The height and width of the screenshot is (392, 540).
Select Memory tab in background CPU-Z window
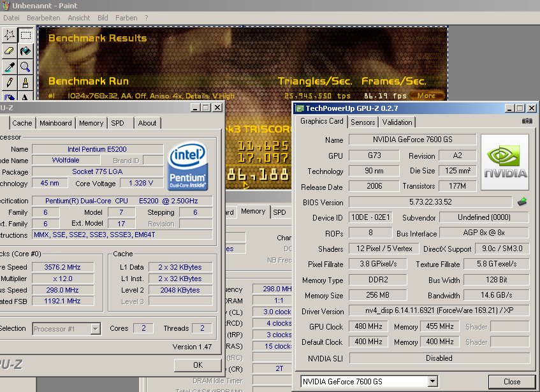point(253,212)
